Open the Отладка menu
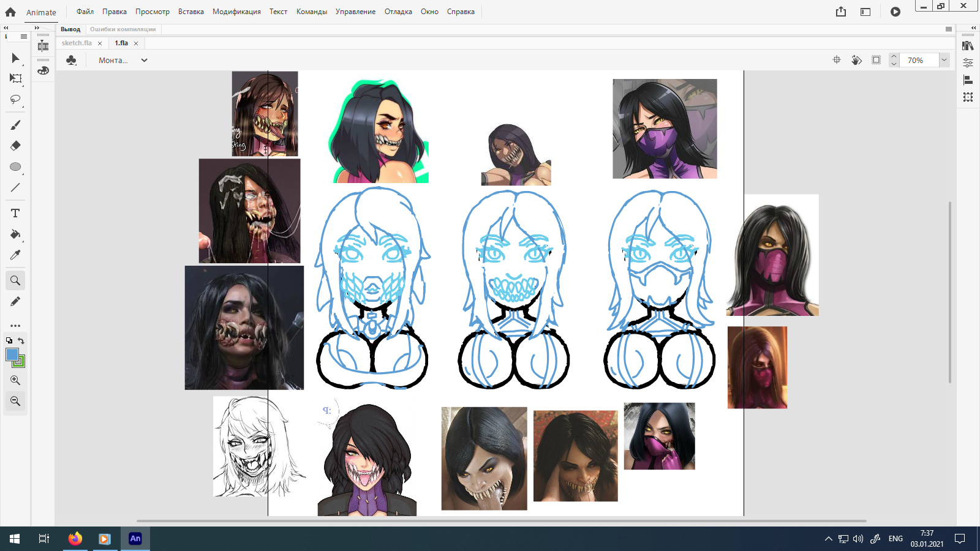Screen dimensions: 980x551 point(398,12)
